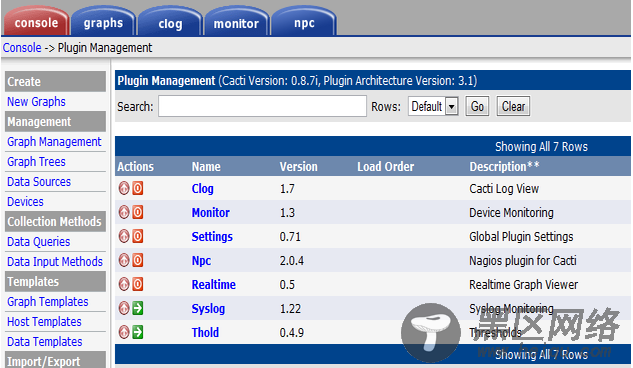This screenshot has width=633, height=368.
Task: Sort by the Version column header
Action: 299,167
